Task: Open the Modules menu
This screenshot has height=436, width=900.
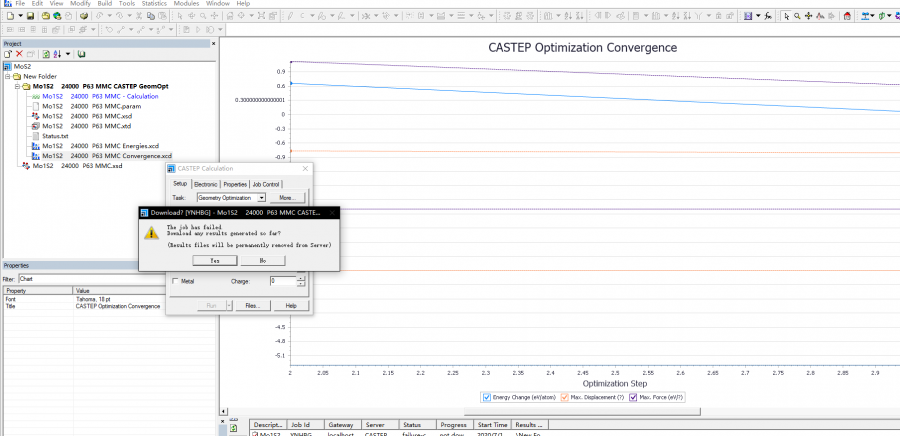Action: pyautogui.click(x=189, y=4)
